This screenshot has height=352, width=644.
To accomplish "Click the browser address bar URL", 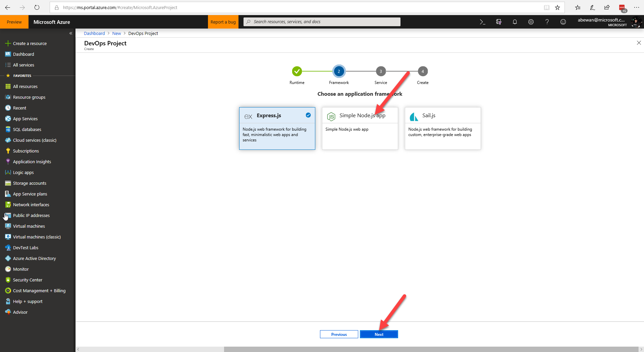I will (120, 7).
